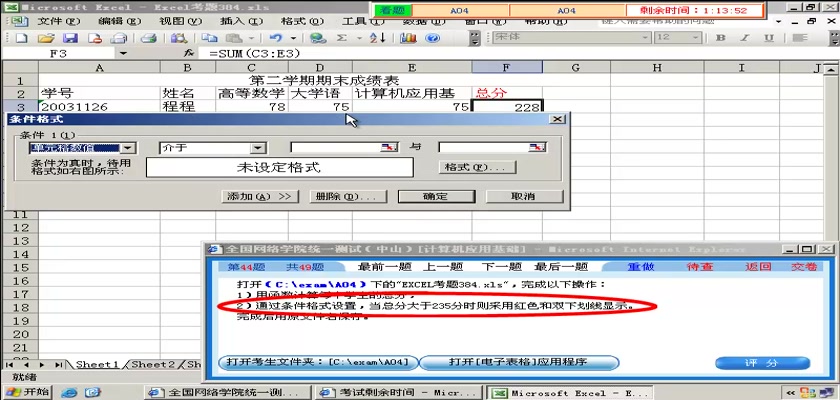Click the 最前一题 link
840x400 pixels.
coord(385,267)
